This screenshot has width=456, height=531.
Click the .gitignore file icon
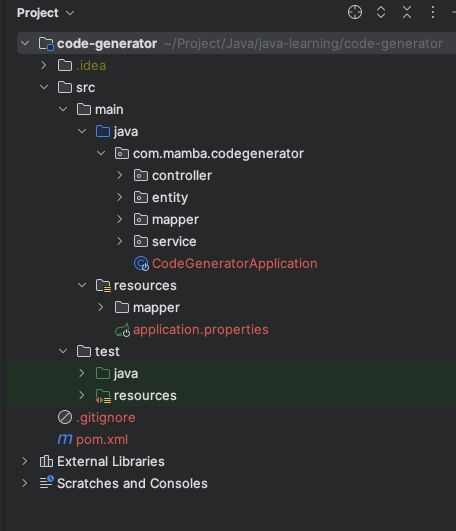pos(65,417)
